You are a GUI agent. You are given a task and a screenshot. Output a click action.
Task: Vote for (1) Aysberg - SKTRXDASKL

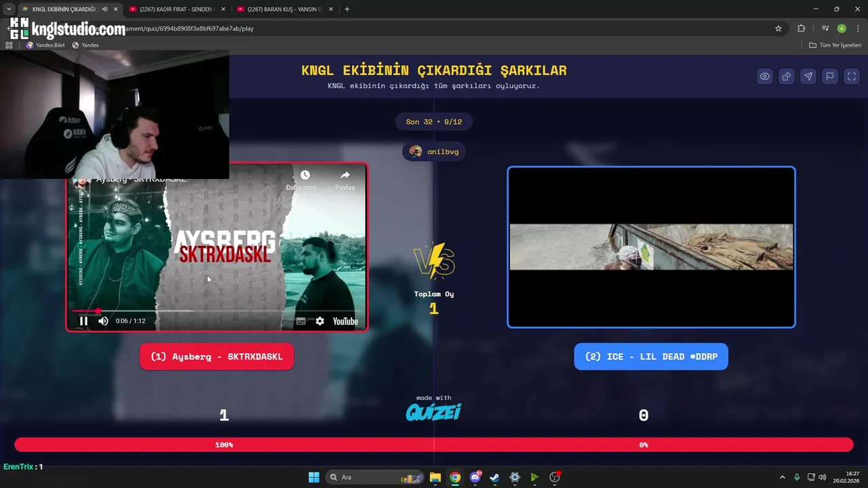coord(217,357)
